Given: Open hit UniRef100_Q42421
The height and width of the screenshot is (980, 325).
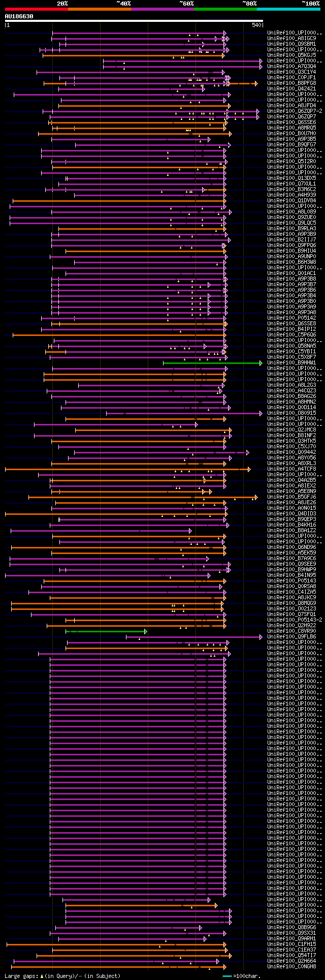Looking at the screenshot, I should [291, 88].
